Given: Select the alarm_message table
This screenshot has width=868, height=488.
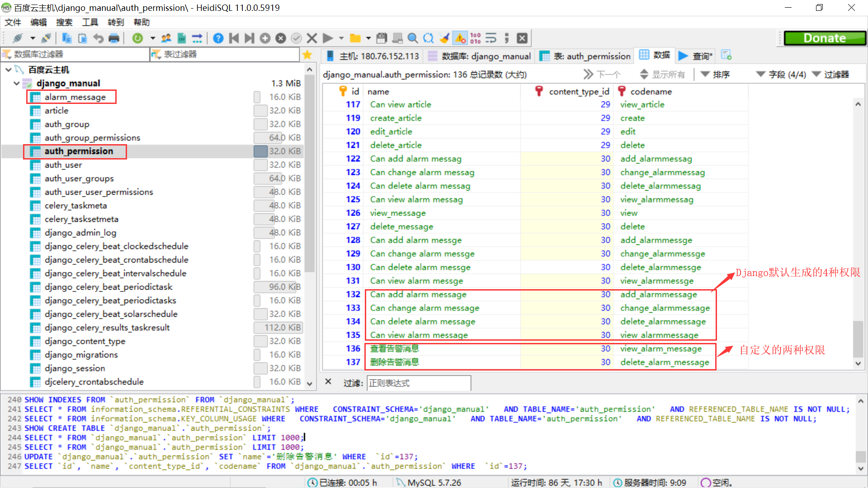Looking at the screenshot, I should tap(75, 97).
